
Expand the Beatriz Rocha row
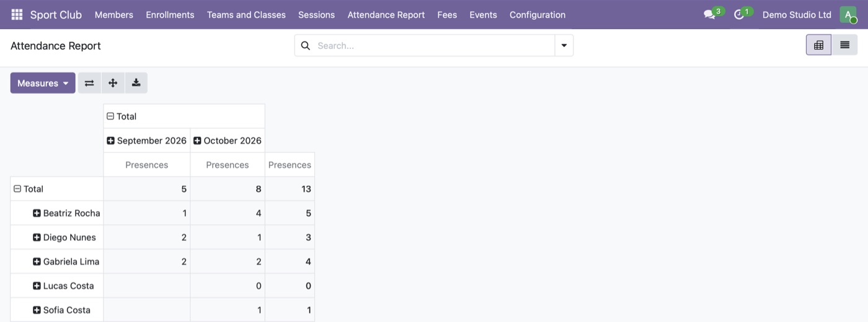point(57,213)
